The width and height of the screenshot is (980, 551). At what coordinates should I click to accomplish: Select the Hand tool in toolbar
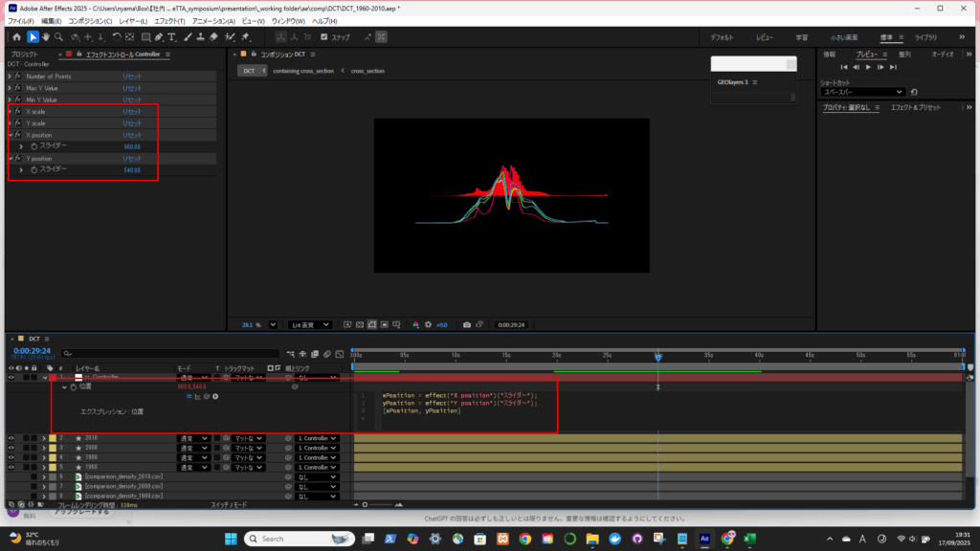pyautogui.click(x=46, y=37)
